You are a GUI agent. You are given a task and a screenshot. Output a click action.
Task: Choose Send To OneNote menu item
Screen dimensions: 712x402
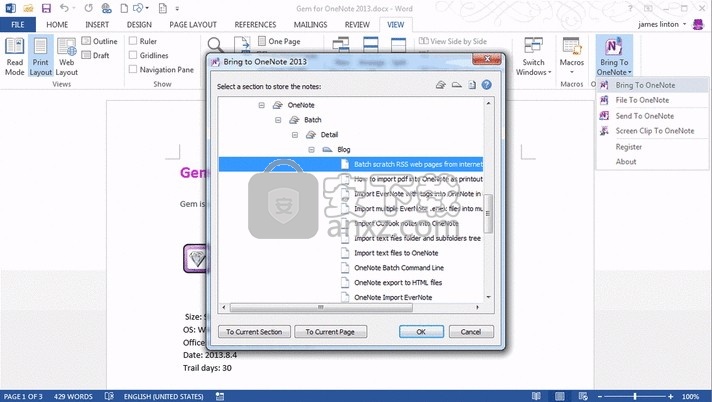(x=653, y=116)
